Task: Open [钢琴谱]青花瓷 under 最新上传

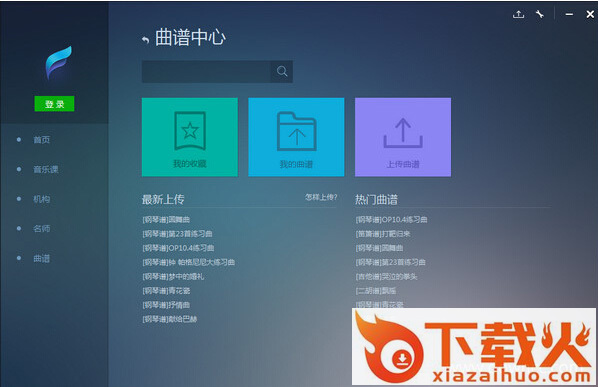Action: [166, 291]
